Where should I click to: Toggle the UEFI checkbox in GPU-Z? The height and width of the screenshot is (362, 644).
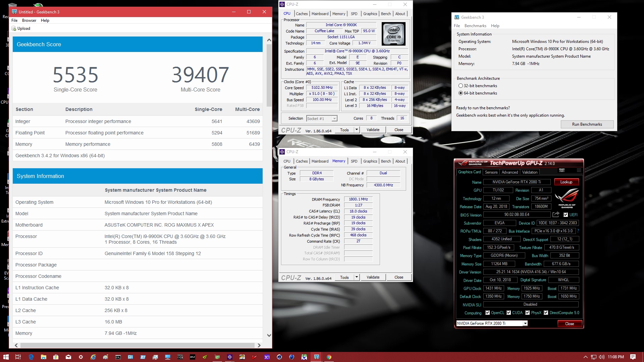tap(566, 215)
